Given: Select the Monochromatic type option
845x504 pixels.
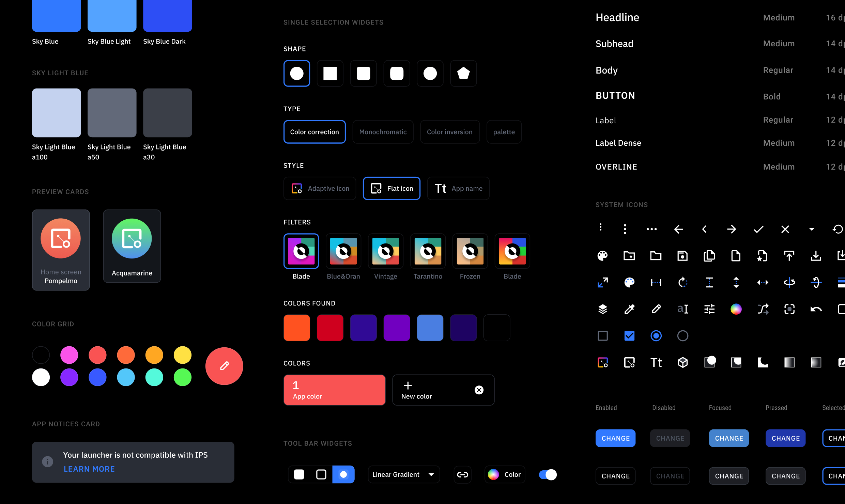Looking at the screenshot, I should 383,132.
